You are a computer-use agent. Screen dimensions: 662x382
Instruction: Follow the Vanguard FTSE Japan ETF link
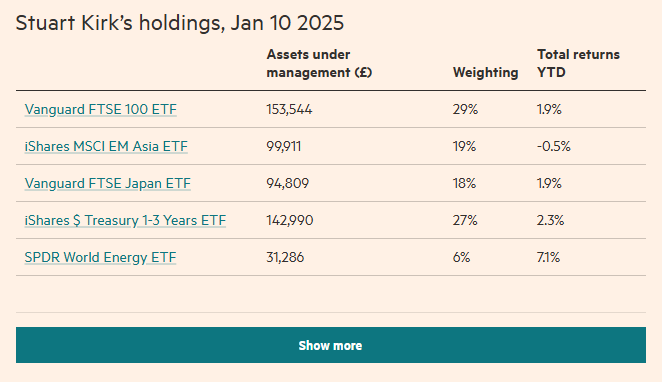pos(108,184)
